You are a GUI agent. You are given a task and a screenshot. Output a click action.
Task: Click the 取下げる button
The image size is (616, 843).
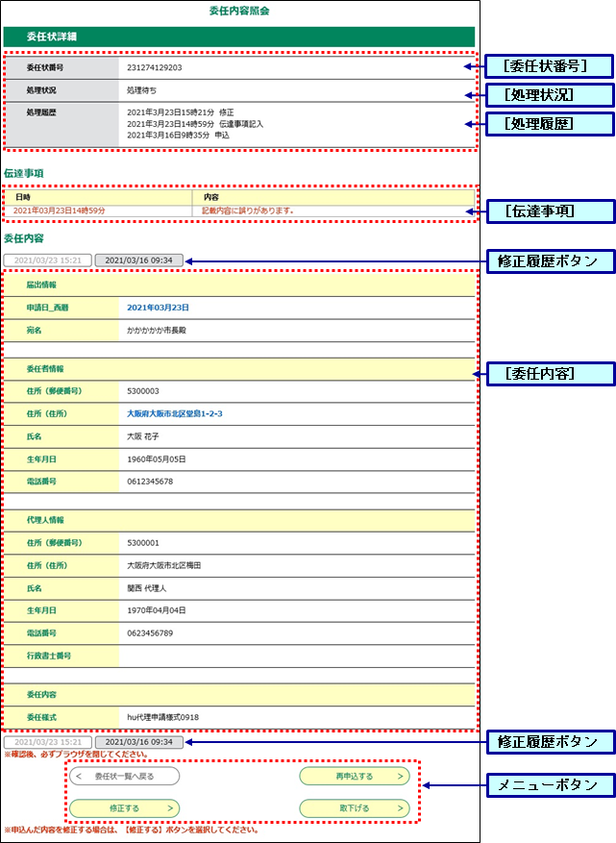pos(355,808)
